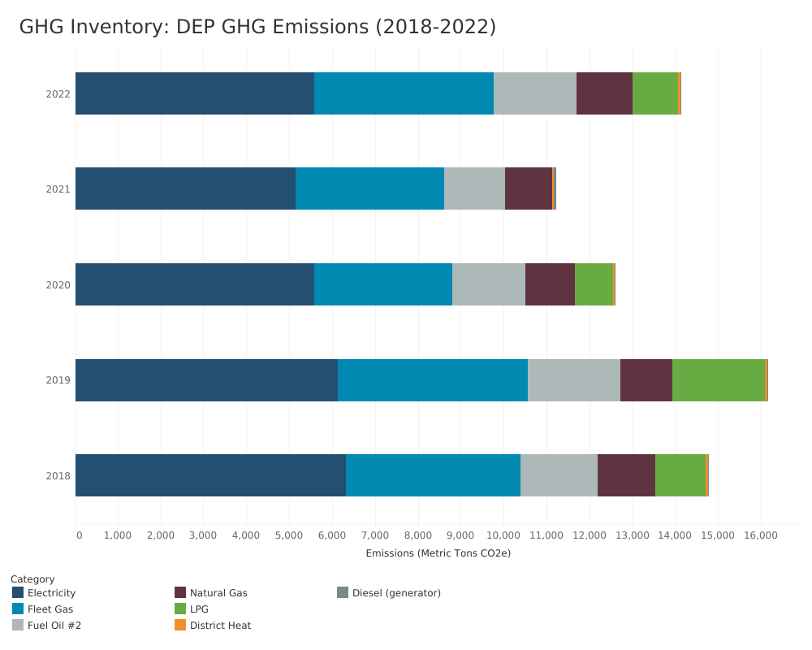Select the Fuel Oil #2 legend label
The width and height of the screenshot is (812, 650).
(54, 625)
